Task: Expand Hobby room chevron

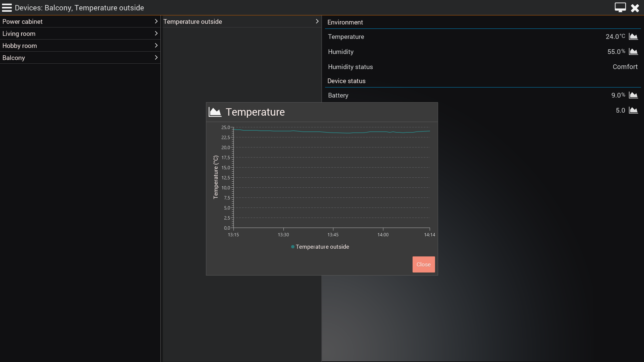Action: (x=156, y=46)
